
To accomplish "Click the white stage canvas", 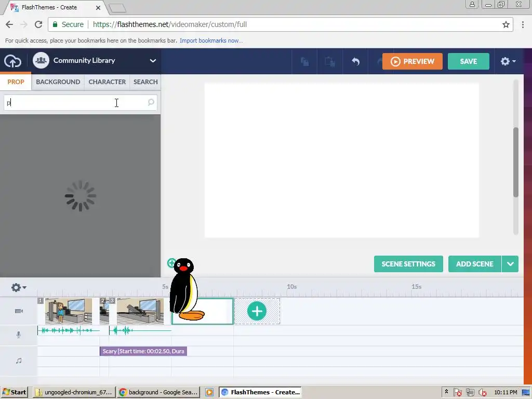I will (341, 161).
